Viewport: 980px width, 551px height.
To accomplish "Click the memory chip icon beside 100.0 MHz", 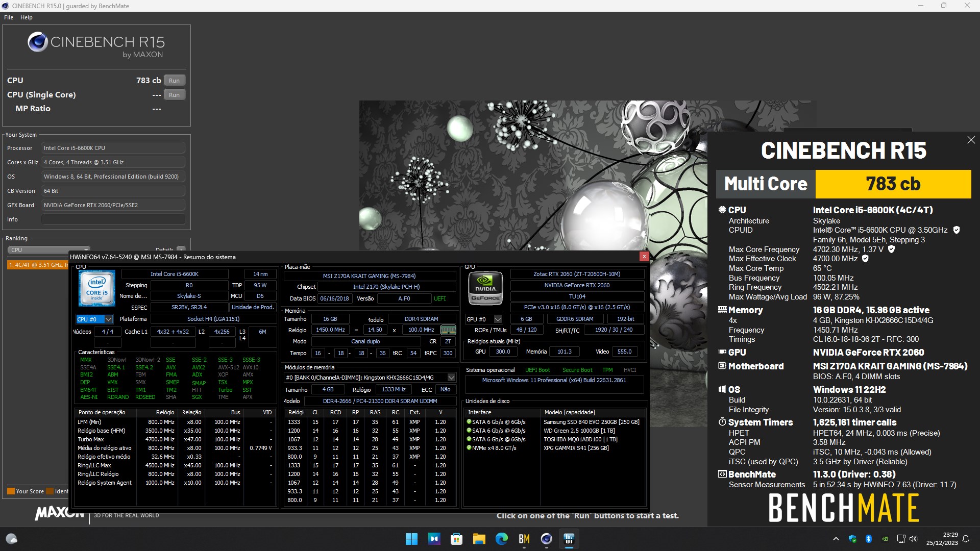I will [448, 330].
